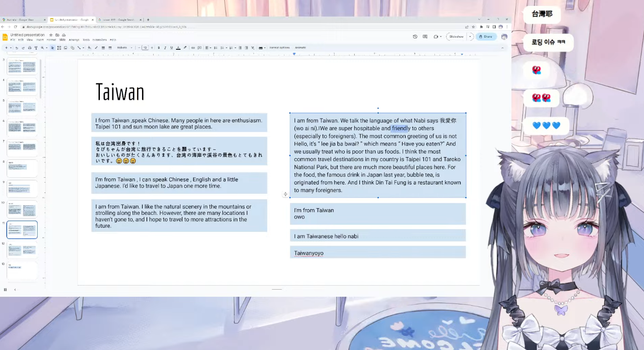Viewport: 644px width, 350px height.
Task: Click the grid view button under the filmstrip
Action: point(5,290)
